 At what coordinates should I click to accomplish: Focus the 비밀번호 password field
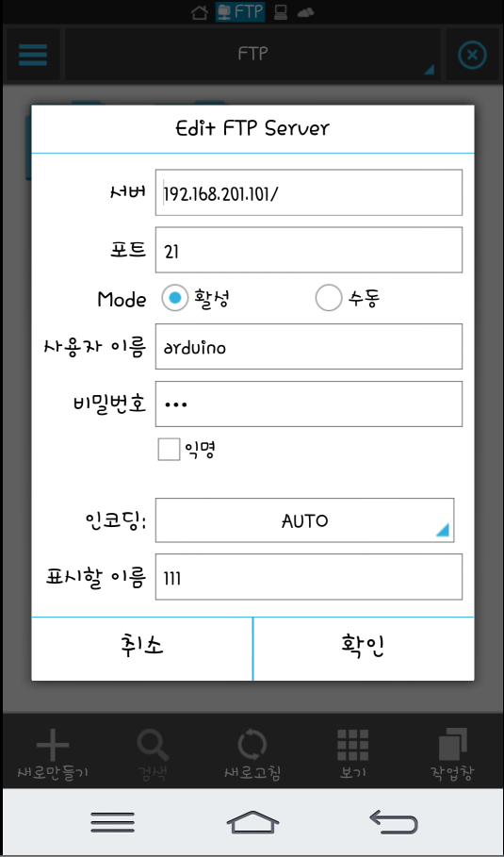[308, 404]
